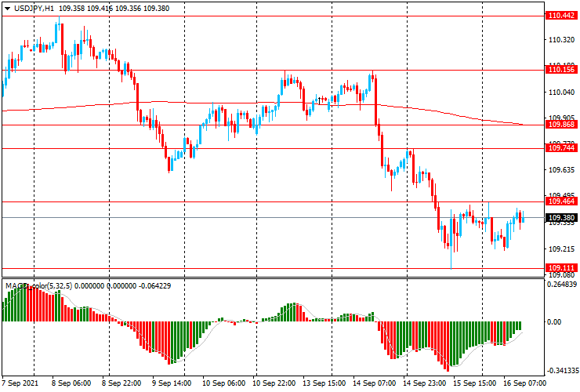Click the 15 Sep 15:00 time axis label

pyautogui.click(x=474, y=383)
